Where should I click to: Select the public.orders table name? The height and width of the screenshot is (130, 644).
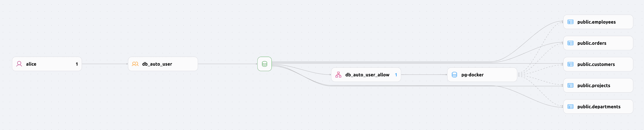(591, 43)
